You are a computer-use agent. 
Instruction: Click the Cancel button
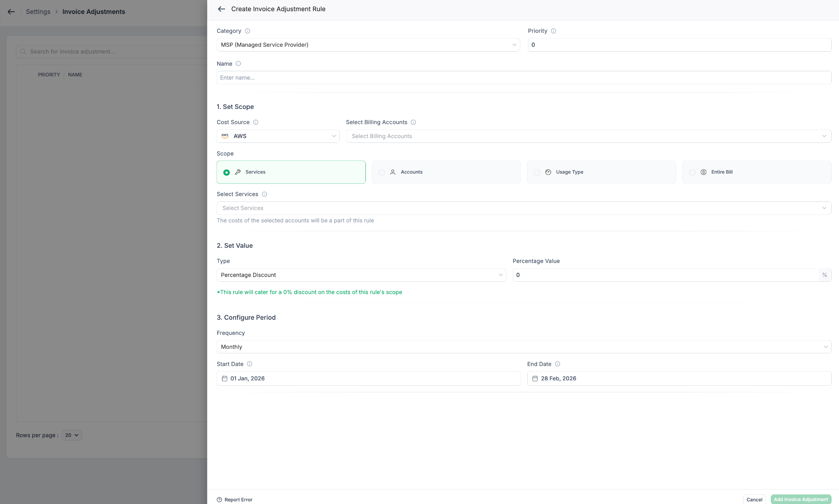(x=754, y=499)
